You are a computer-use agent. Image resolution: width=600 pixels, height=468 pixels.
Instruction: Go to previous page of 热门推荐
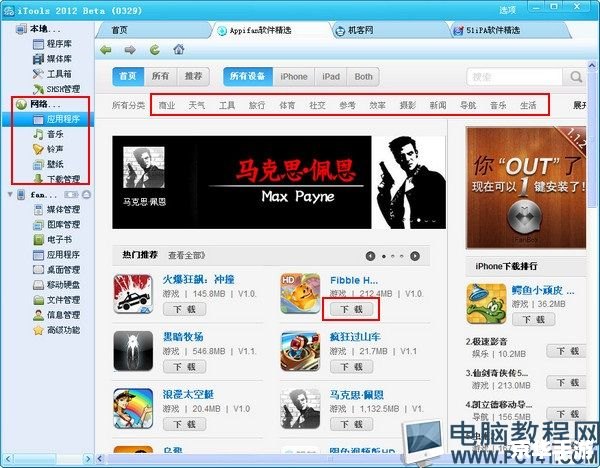tap(370, 256)
